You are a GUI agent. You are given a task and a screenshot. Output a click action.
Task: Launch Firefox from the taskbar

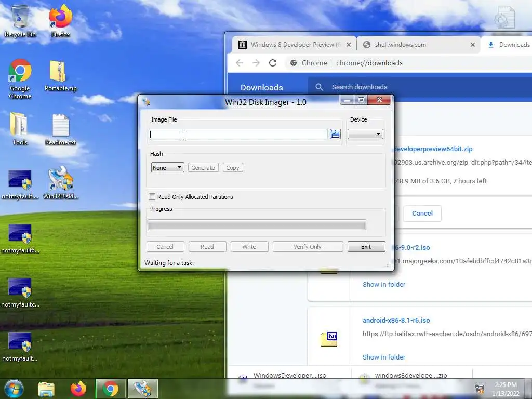(78, 389)
